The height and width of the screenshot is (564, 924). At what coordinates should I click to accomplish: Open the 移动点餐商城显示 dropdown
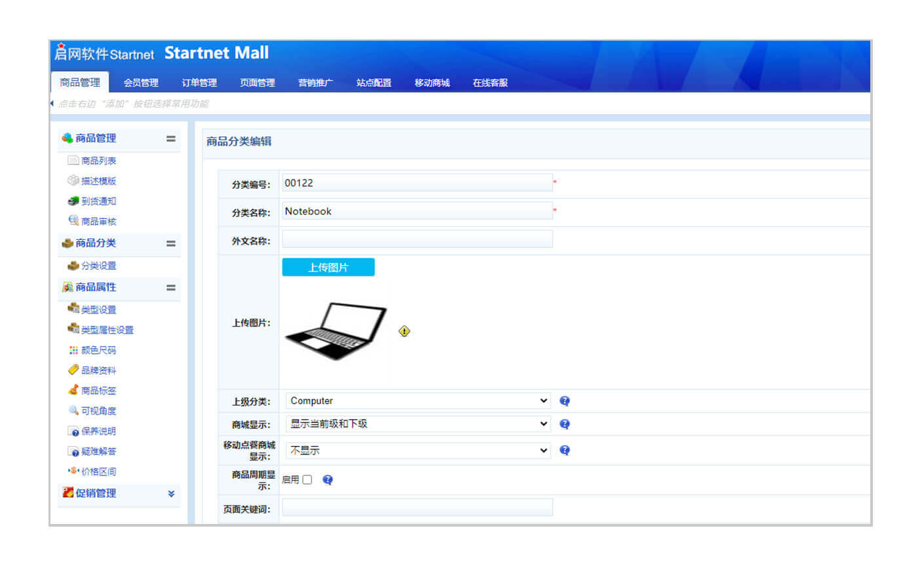click(417, 451)
